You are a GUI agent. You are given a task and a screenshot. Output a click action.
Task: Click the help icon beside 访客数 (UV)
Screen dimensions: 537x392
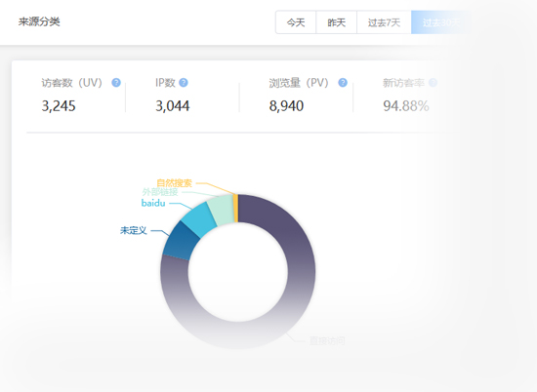116,83
